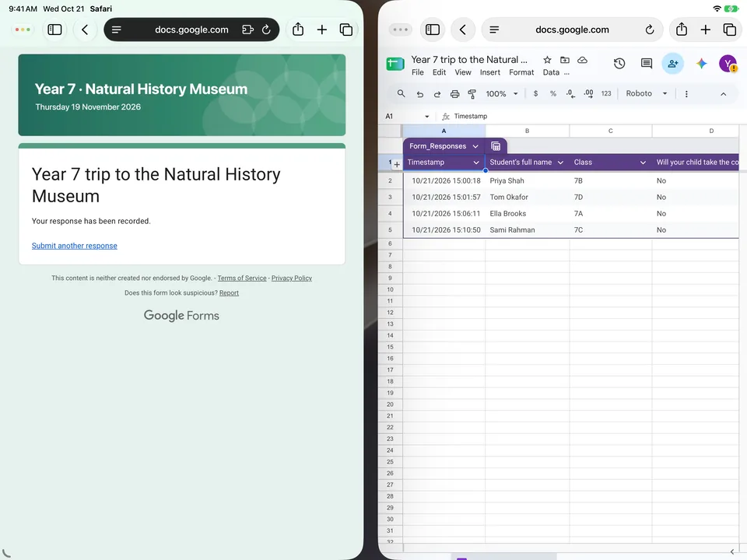Undo last action in Sheets
The image size is (747, 560).
point(419,94)
